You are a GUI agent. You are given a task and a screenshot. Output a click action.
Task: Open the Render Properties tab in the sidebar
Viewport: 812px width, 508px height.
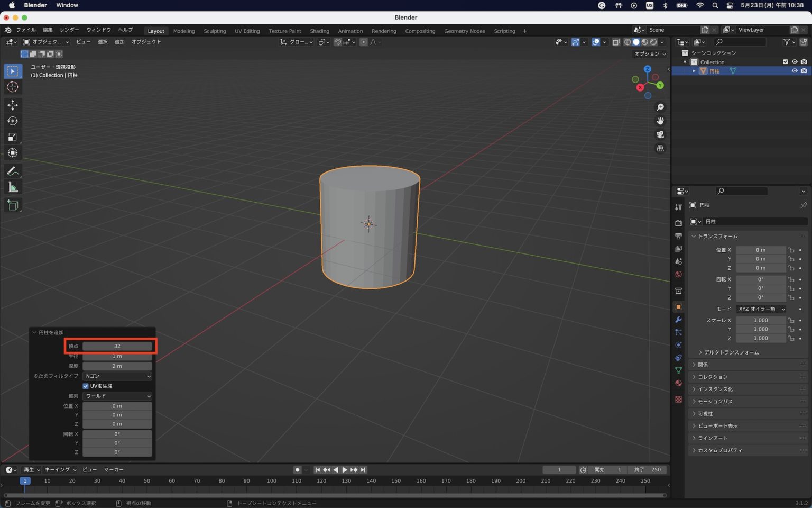678,223
